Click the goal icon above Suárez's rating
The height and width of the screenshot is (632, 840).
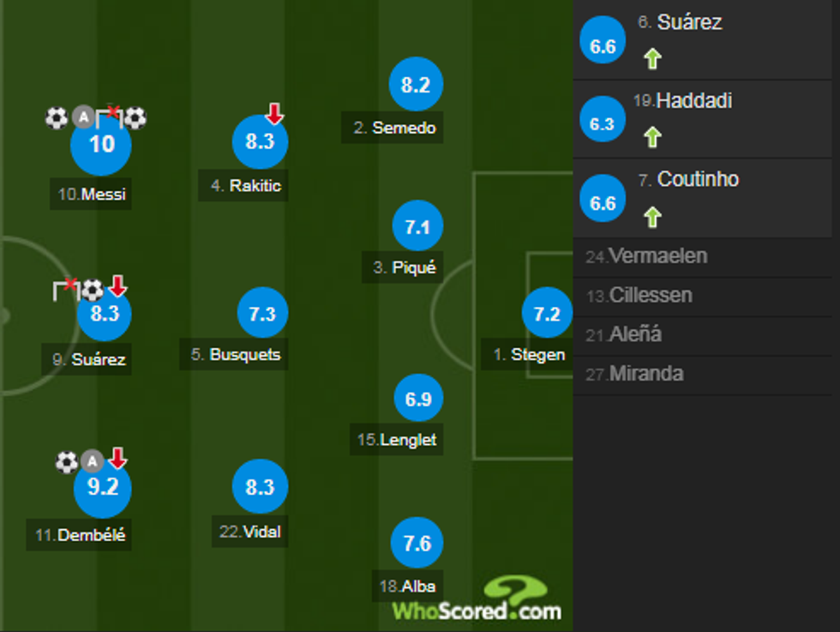click(x=93, y=290)
